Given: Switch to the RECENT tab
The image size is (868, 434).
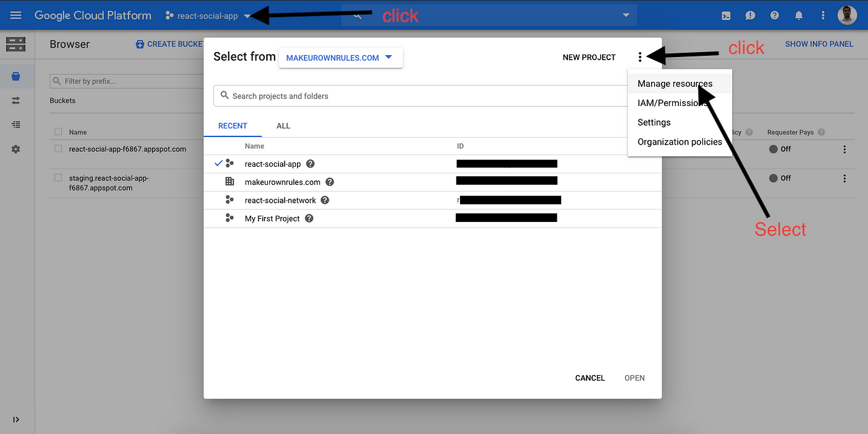Looking at the screenshot, I should tap(232, 126).
